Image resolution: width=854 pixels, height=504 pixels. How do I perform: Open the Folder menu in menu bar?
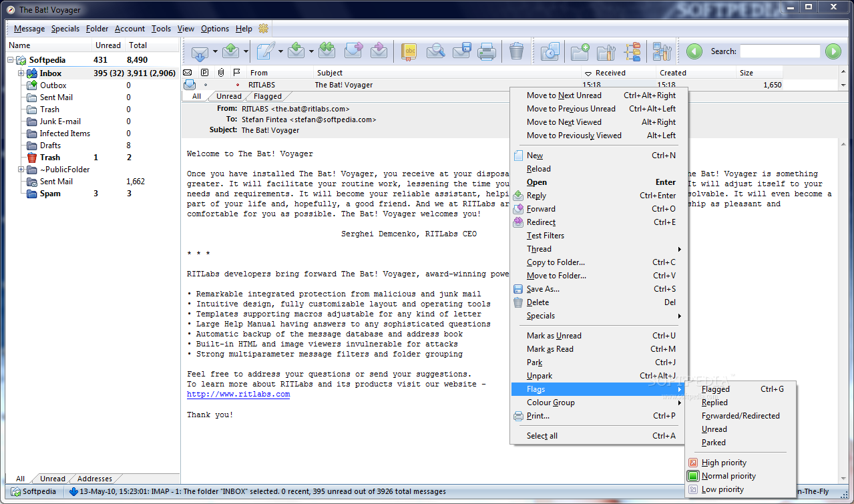(x=97, y=29)
